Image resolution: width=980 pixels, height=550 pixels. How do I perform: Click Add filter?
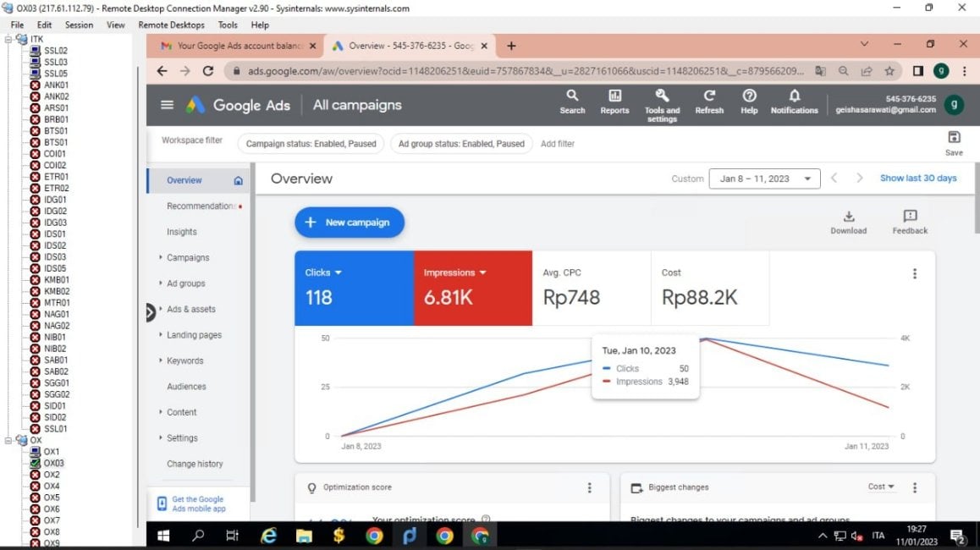click(x=558, y=144)
